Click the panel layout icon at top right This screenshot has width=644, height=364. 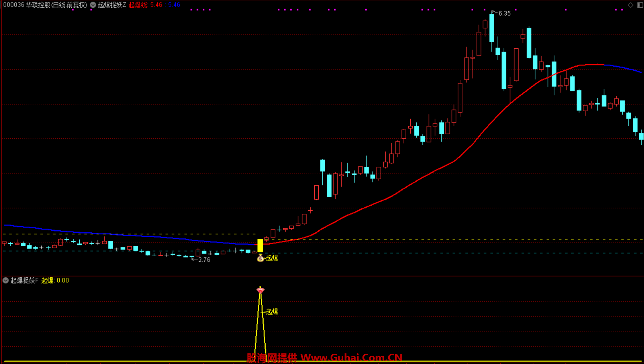[640, 5]
